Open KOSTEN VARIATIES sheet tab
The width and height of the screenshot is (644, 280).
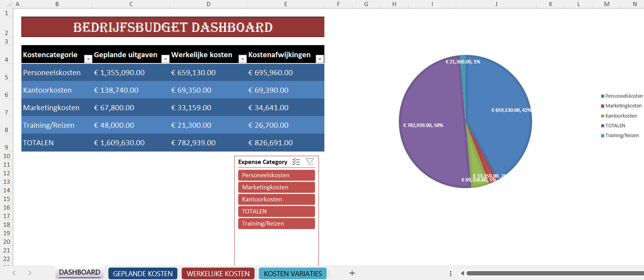(x=293, y=274)
